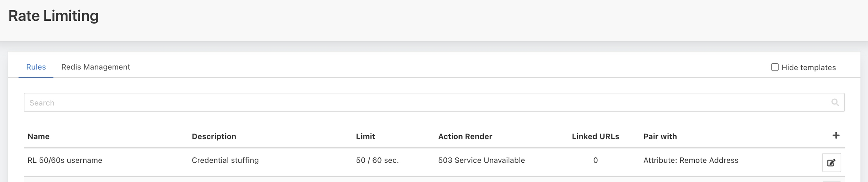
Task: Switch to the Rules tab
Action: [36, 67]
